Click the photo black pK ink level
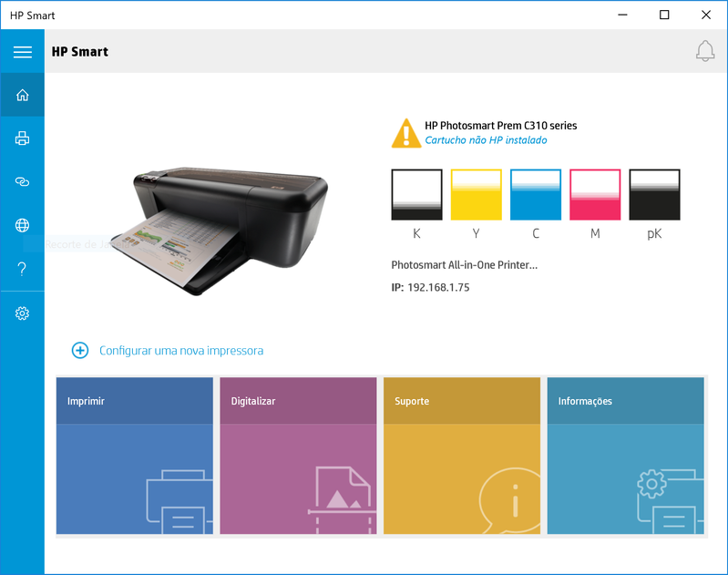This screenshot has width=728, height=575. (x=654, y=195)
